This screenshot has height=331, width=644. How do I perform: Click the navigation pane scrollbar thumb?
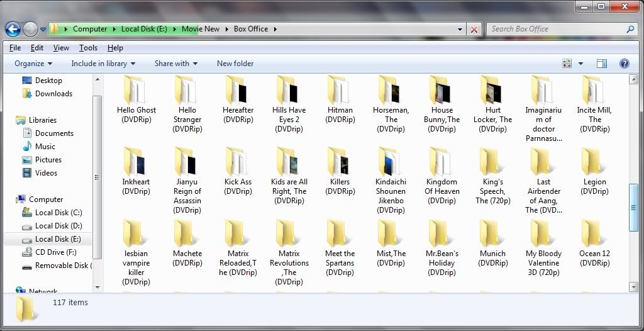coord(97,177)
